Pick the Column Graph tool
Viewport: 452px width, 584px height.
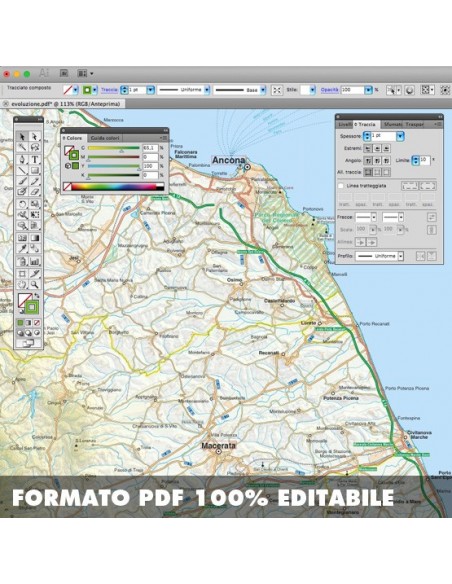click(35, 261)
